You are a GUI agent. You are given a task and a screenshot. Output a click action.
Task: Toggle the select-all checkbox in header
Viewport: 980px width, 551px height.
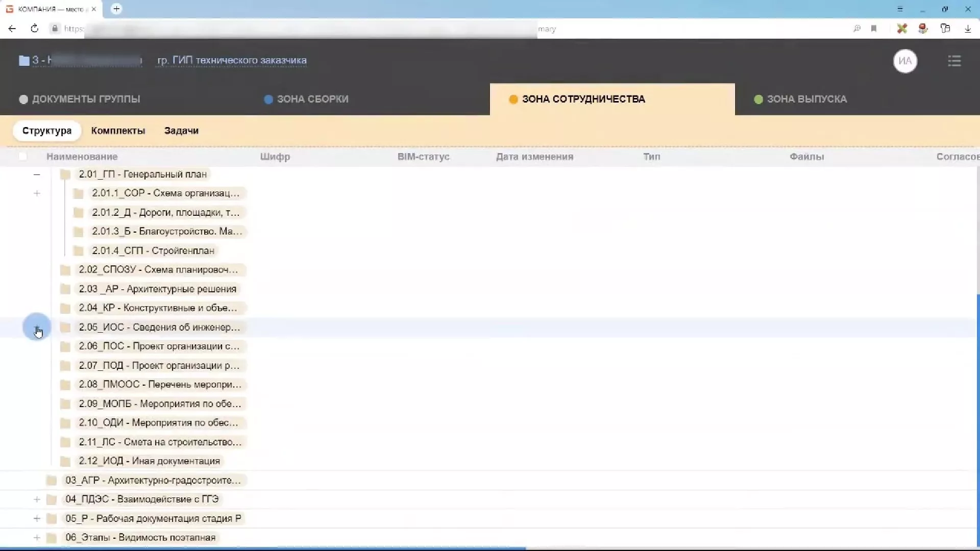(22, 157)
